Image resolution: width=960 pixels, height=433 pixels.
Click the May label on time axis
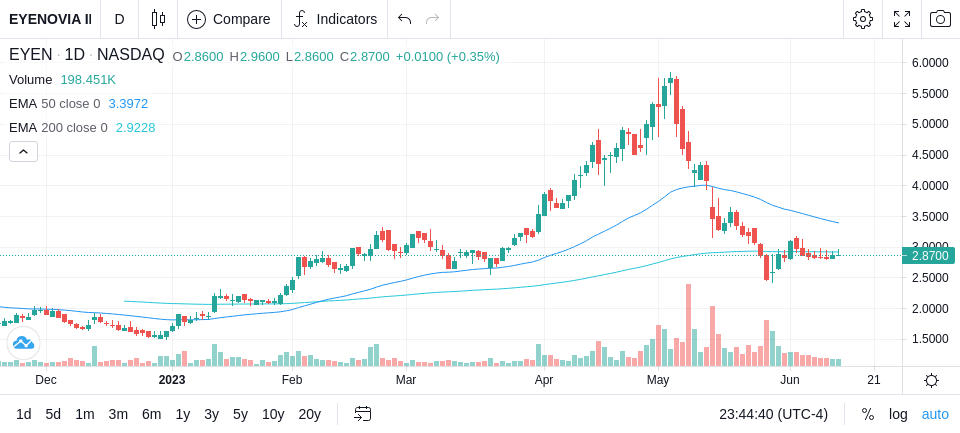tap(658, 380)
